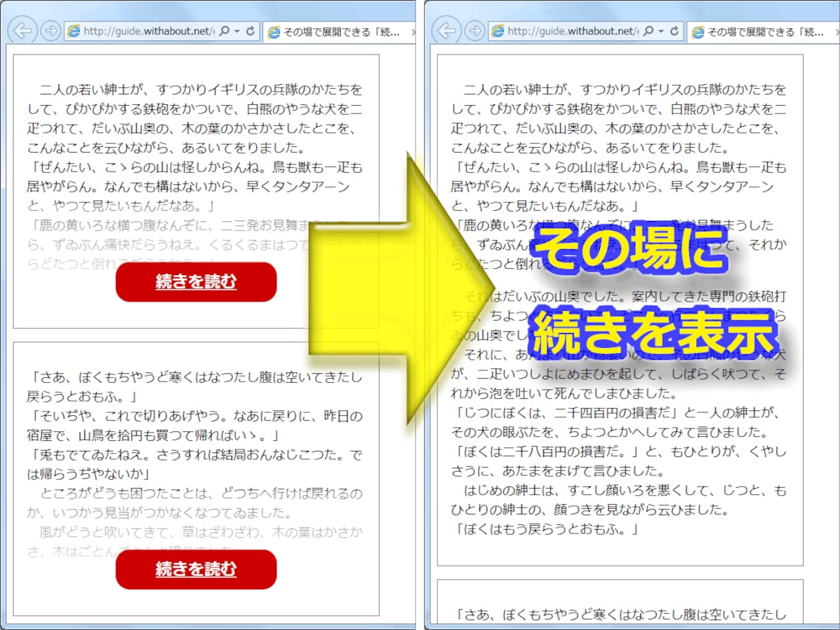Viewport: 840px width, 630px height.
Task: Click 「はじめの紳士は、すこし顔いろを悪くして」 in right window
Action: pyautogui.click(x=625, y=489)
